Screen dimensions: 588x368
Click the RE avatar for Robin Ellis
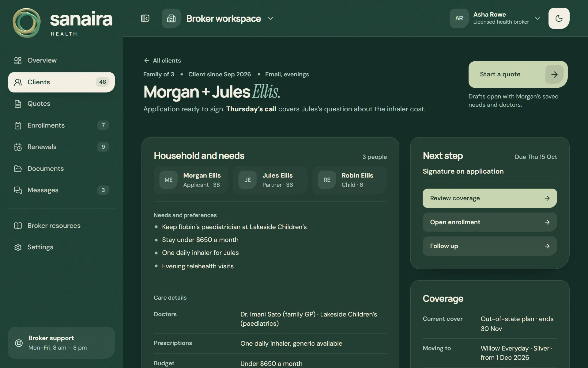point(327,180)
